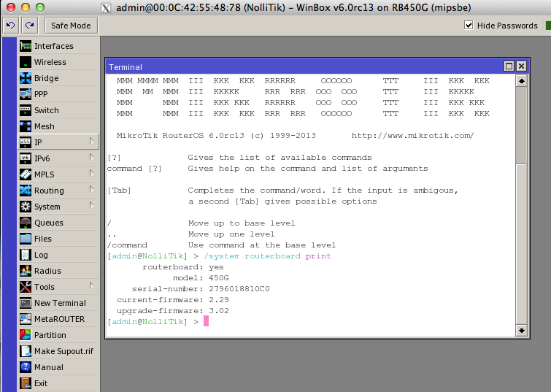Open the Manual help icon
This screenshot has width=551, height=392.
click(x=26, y=367)
